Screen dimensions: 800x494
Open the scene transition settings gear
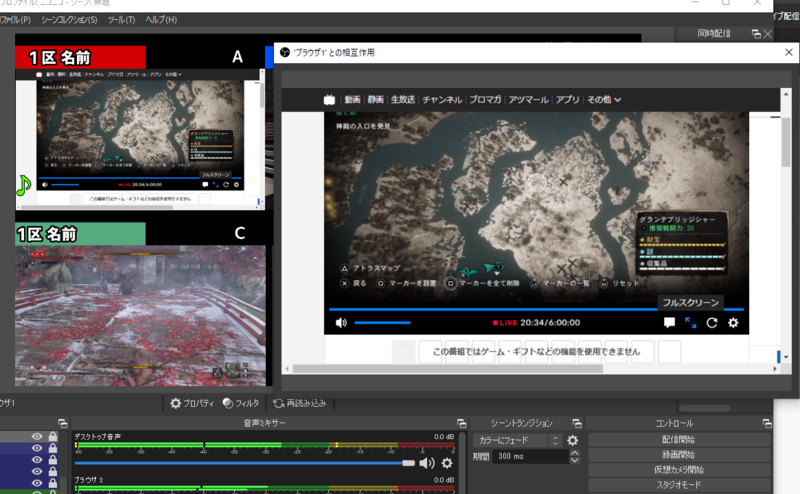(572, 440)
